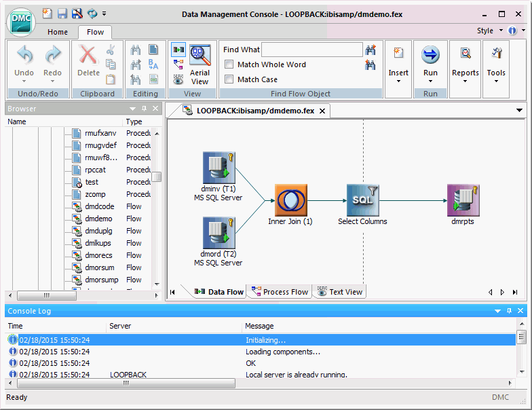
Task: Open the Aerial View magnifier
Action: click(x=199, y=64)
